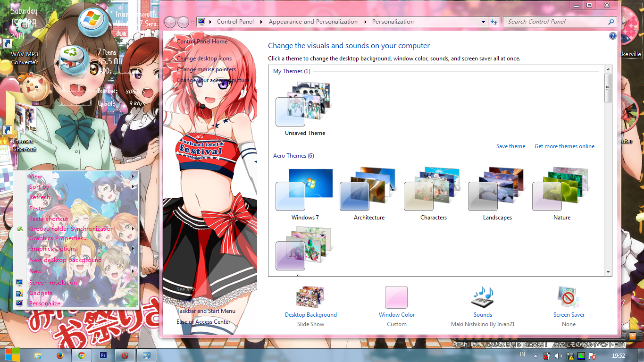Viewport: 644px width, 362px height.
Task: Click Change desktop icons link
Action: click(204, 59)
